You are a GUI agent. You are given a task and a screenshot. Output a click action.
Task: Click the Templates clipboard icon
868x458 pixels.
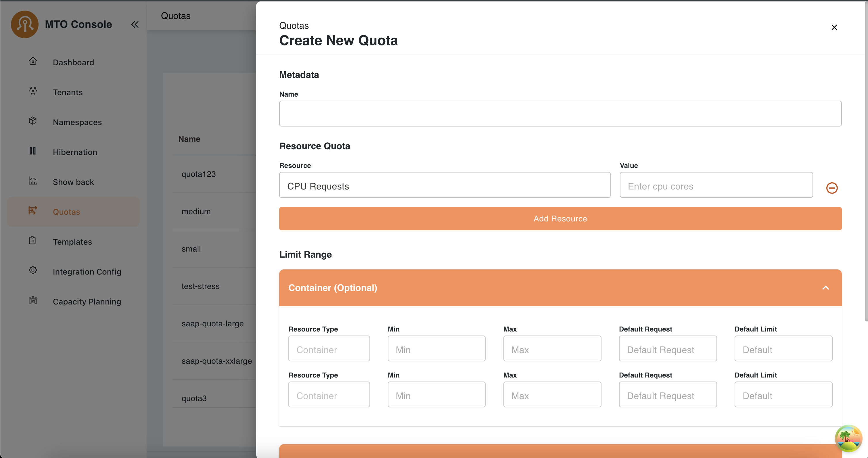click(33, 241)
